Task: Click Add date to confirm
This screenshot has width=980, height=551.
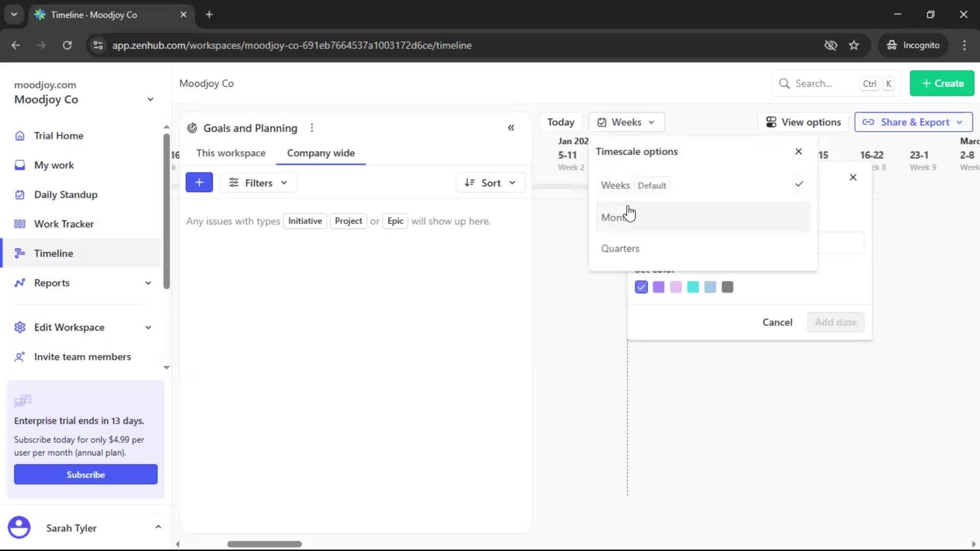Action: (x=836, y=322)
